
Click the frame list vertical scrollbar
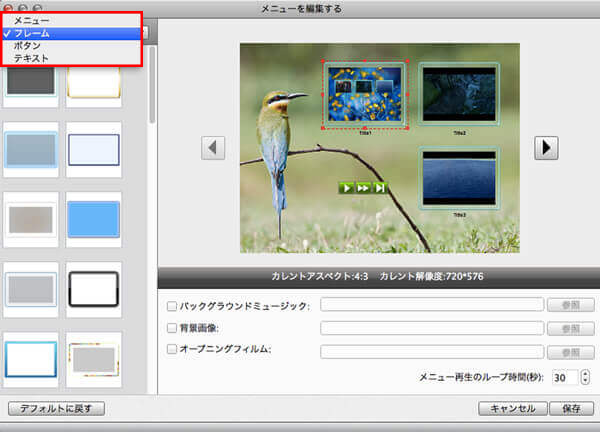pyautogui.click(x=152, y=85)
